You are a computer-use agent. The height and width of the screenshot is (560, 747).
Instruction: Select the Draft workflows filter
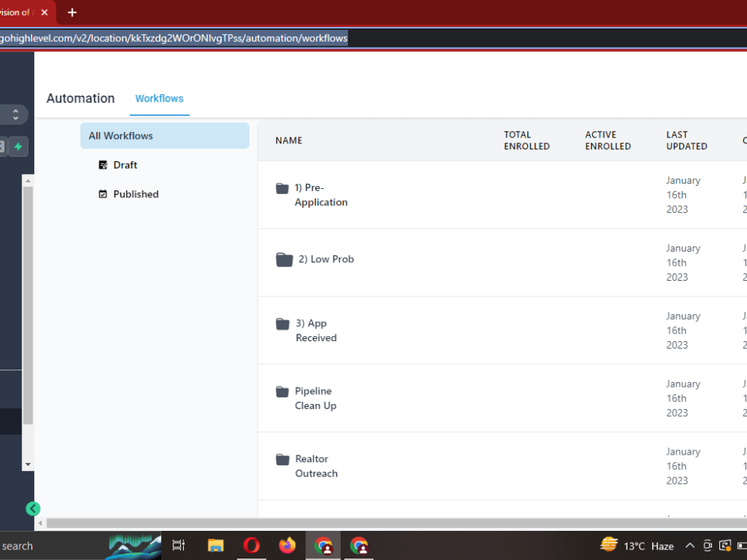click(125, 165)
